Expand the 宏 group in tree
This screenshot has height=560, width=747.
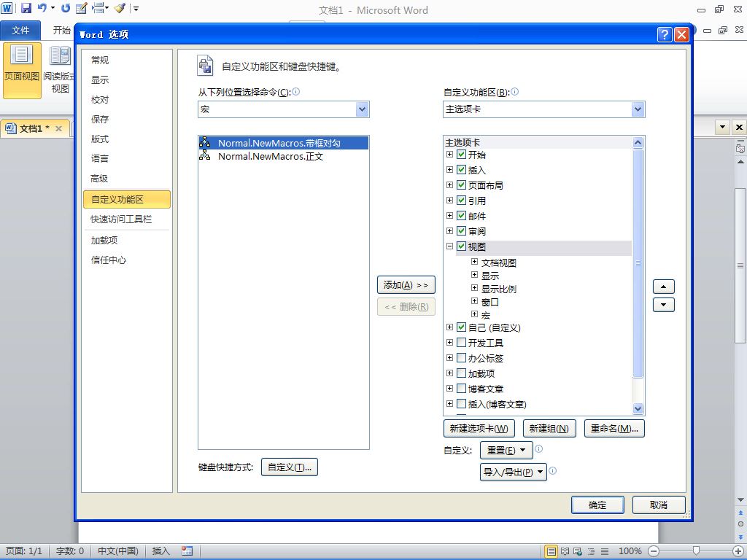[474, 314]
